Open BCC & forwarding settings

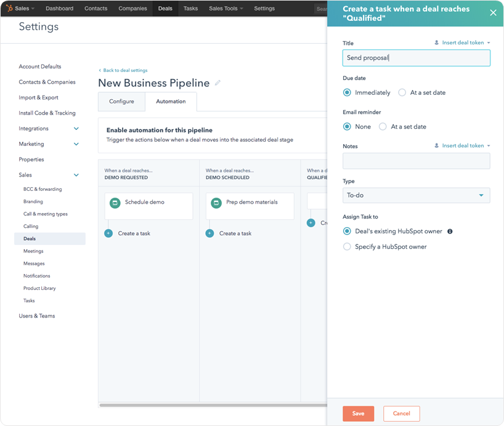point(43,189)
